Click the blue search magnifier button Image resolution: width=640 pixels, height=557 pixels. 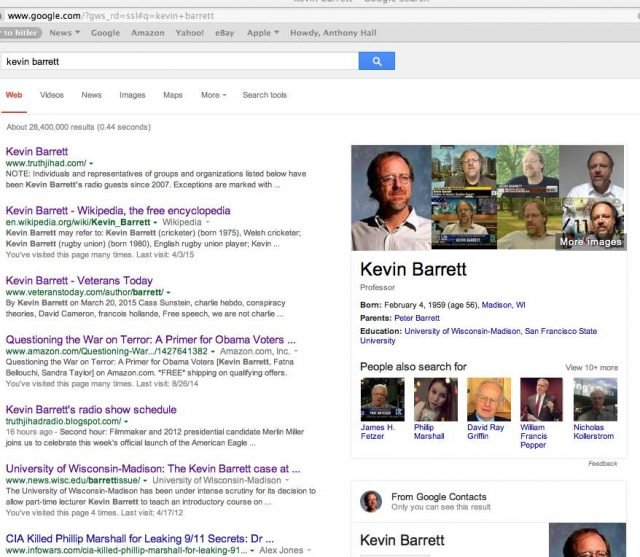376,61
